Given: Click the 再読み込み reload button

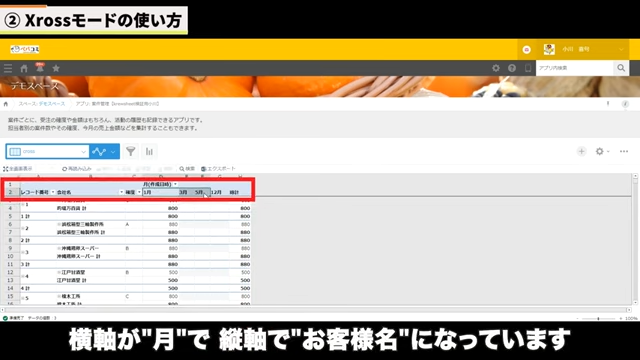Looking at the screenshot, I should (x=76, y=169).
